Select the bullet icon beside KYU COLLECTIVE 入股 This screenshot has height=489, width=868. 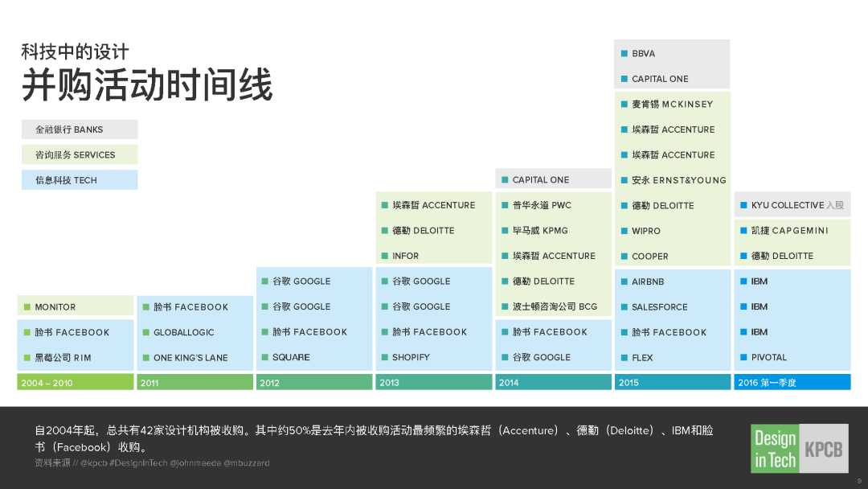744,205
